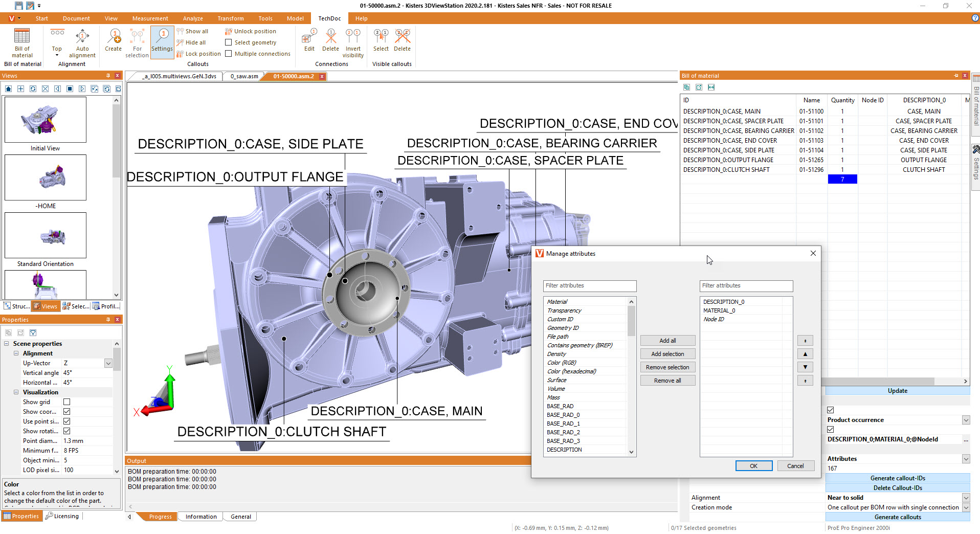The image size is (980, 534).
Task: Toggle Multiple connections checkbox
Action: point(229,54)
